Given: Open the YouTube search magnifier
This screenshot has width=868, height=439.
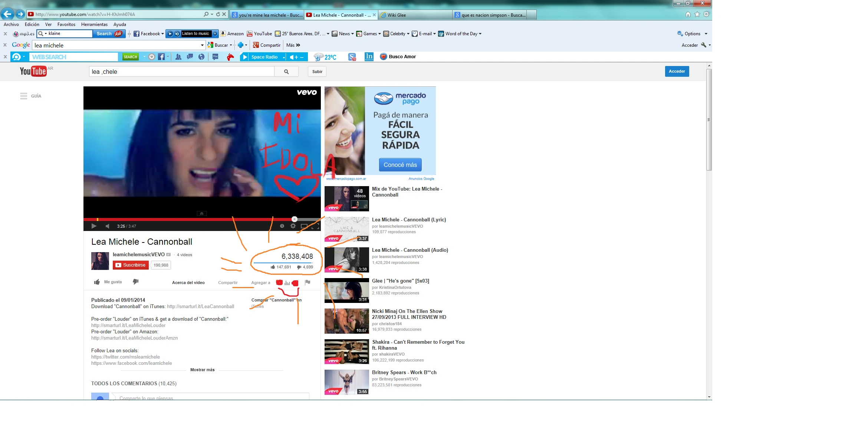Looking at the screenshot, I should [x=286, y=71].
